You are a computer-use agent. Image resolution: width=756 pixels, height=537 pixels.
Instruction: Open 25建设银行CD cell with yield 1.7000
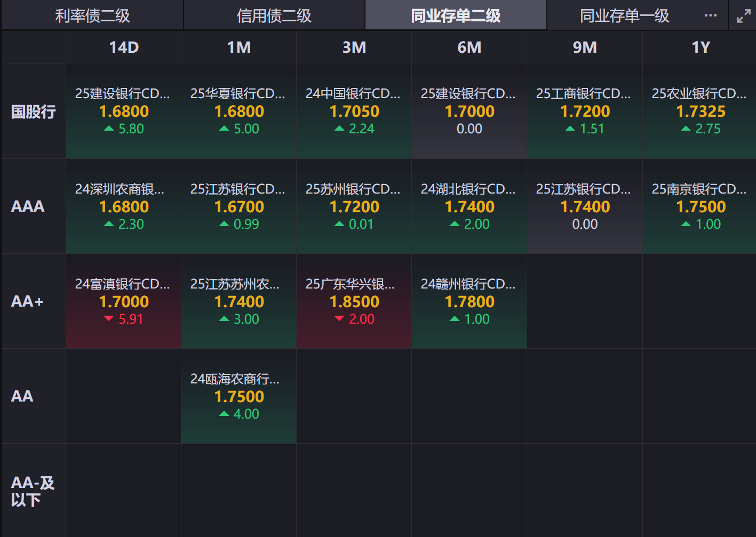tap(469, 111)
